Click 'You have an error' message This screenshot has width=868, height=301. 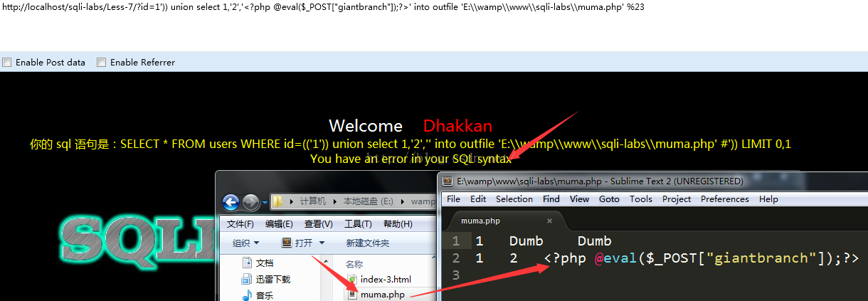coord(411,159)
